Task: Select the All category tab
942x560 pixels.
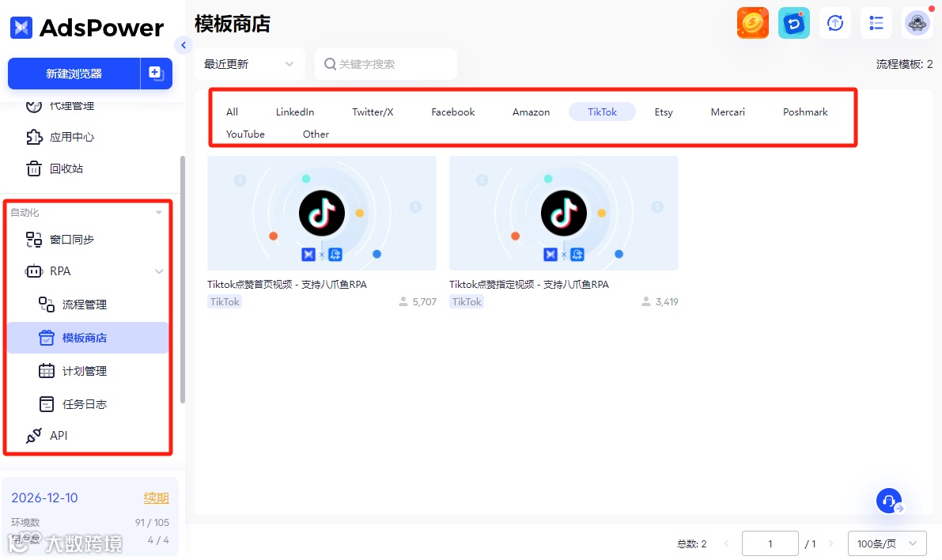Action: 232,112
